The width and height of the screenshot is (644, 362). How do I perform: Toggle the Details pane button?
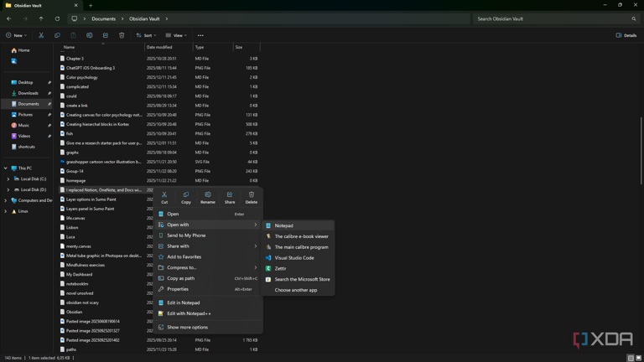tap(626, 35)
